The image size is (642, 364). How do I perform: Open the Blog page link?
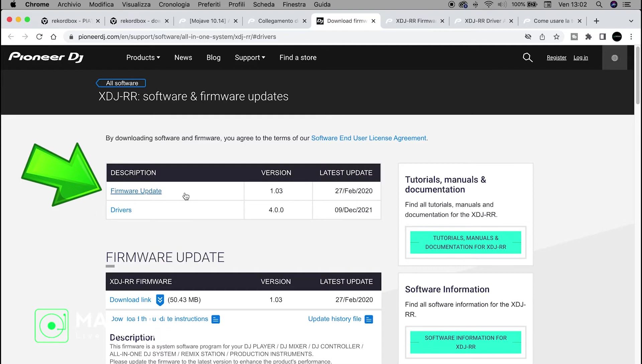point(213,57)
